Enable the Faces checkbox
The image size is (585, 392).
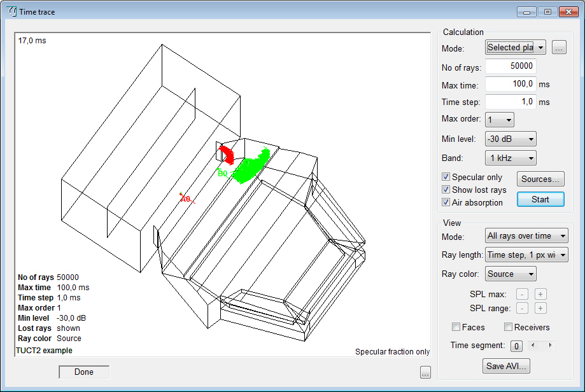tap(456, 327)
